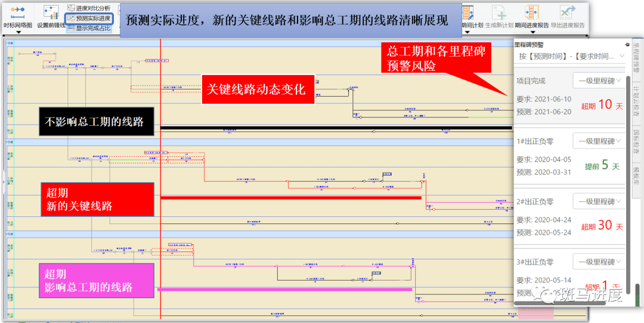Click the 2#出正负零 milestone name
This screenshot has height=323, width=644.
click(535, 202)
